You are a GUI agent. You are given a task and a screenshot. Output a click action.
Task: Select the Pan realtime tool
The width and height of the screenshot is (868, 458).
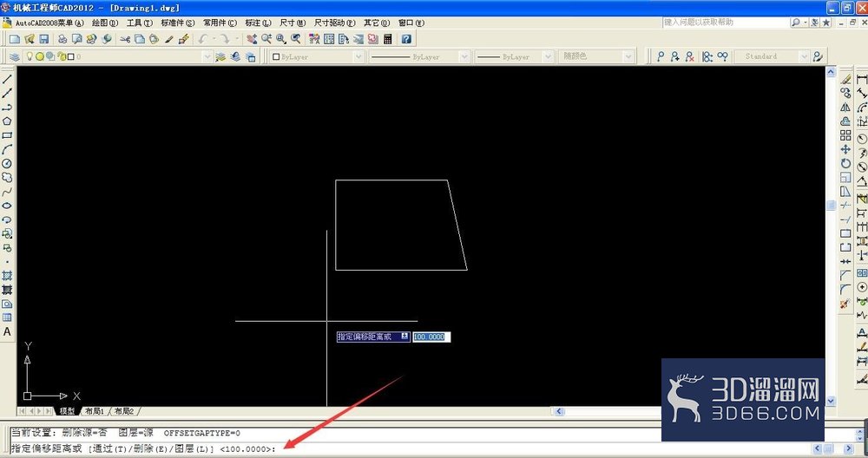click(252, 39)
